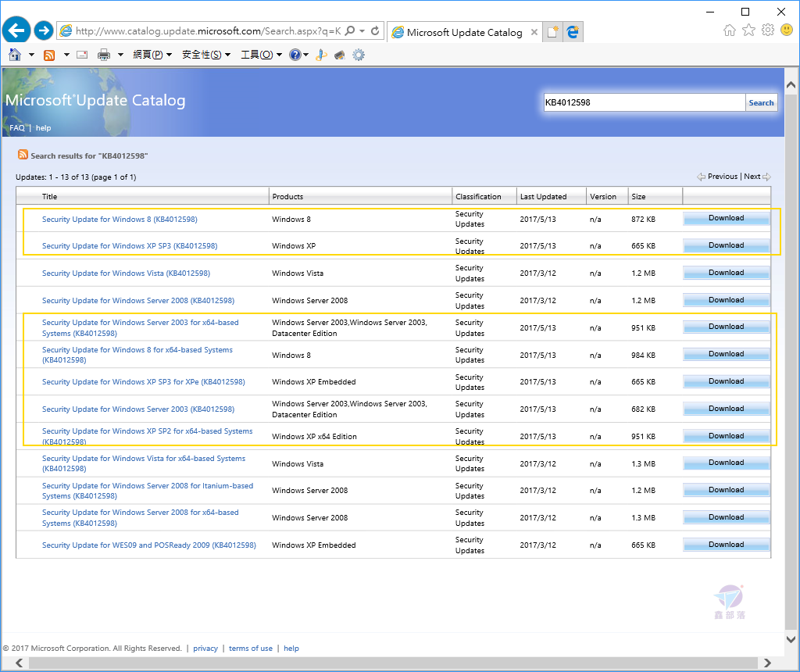This screenshot has height=672, width=800.
Task: Expand the feeds dropdown arrow
Action: pos(66,55)
